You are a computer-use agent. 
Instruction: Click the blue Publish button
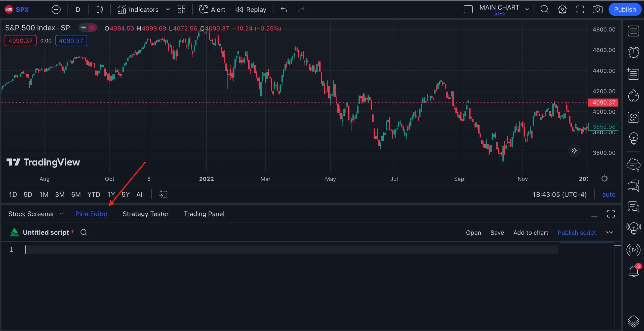point(625,10)
